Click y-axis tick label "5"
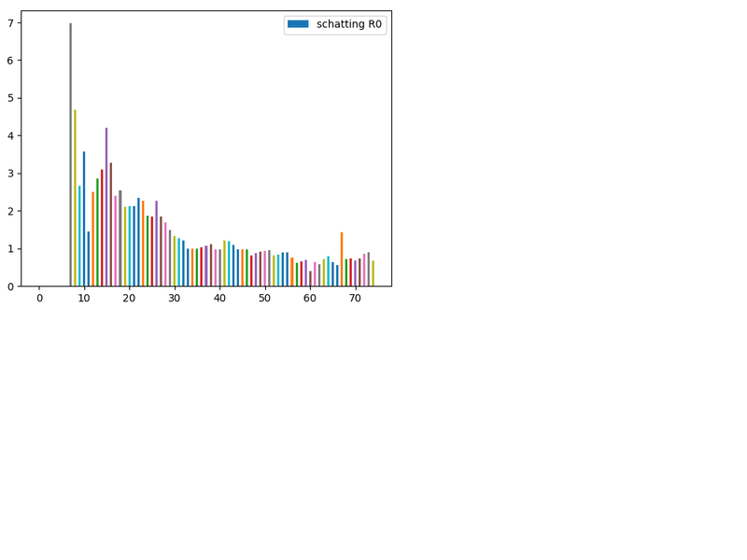747x560 pixels. tap(10, 98)
